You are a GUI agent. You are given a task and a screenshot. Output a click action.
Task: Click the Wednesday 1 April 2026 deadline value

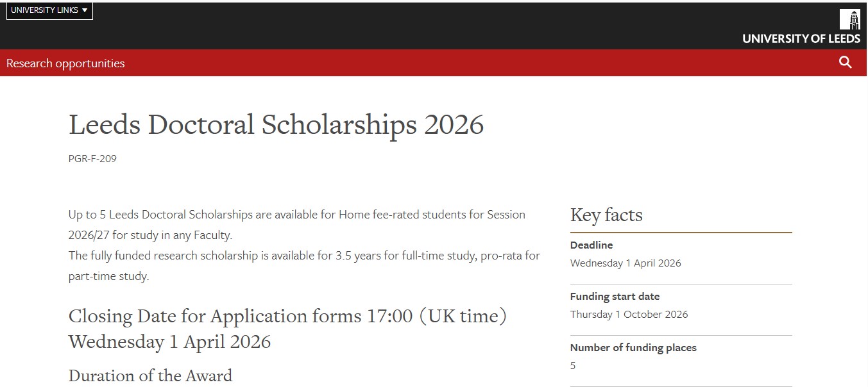pyautogui.click(x=625, y=263)
